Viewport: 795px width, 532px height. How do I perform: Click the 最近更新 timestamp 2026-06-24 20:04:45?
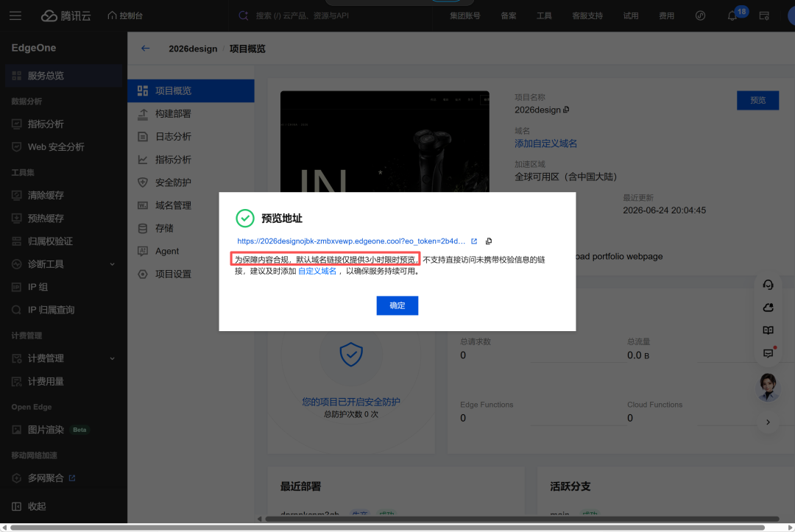point(664,210)
